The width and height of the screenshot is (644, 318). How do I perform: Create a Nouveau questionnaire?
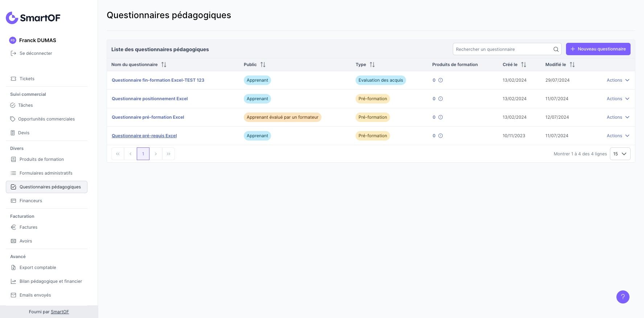coord(598,49)
